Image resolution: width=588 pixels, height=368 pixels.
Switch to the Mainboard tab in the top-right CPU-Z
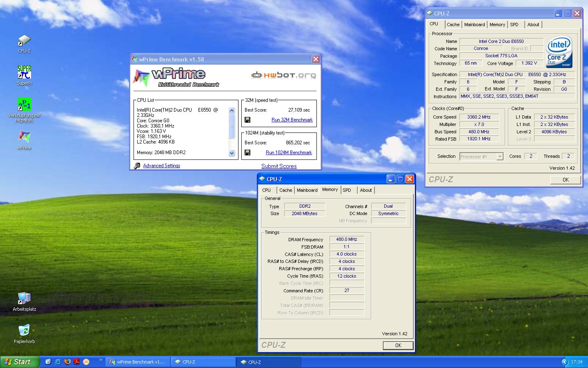point(474,25)
